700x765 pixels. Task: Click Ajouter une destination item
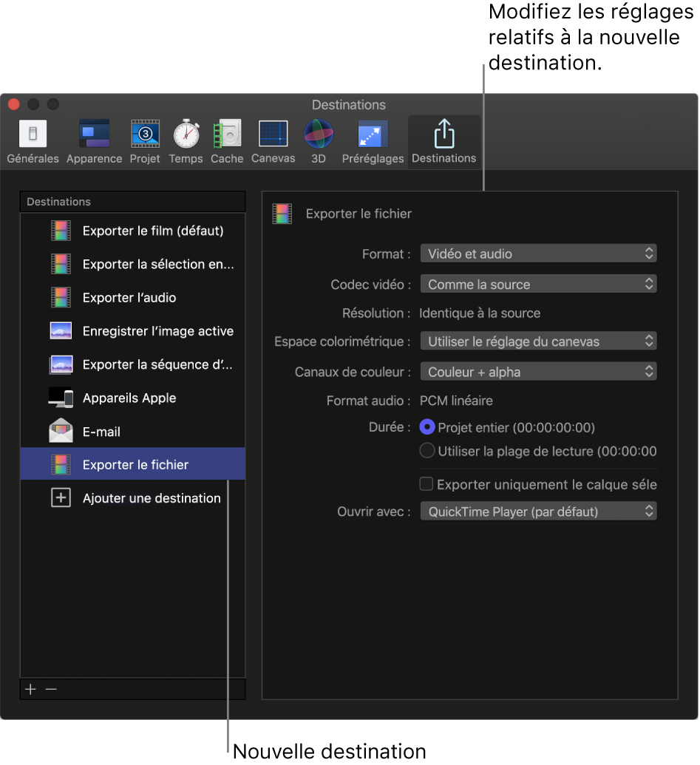click(x=151, y=498)
